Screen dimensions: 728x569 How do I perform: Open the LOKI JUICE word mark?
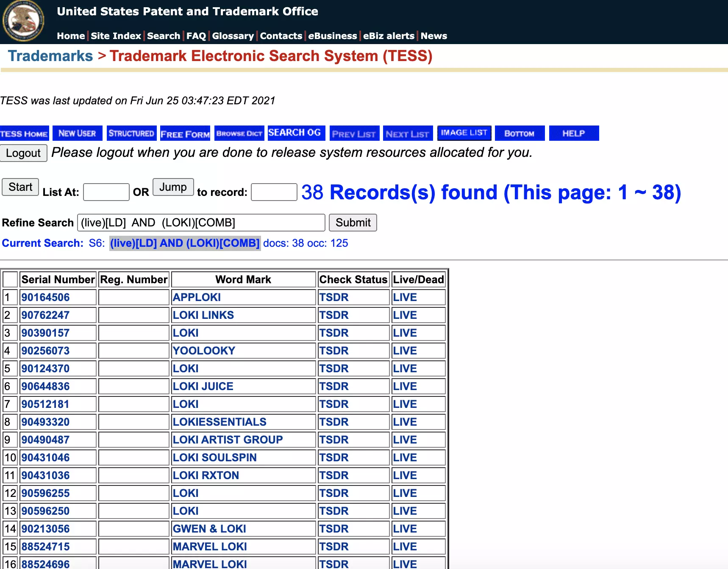click(203, 386)
